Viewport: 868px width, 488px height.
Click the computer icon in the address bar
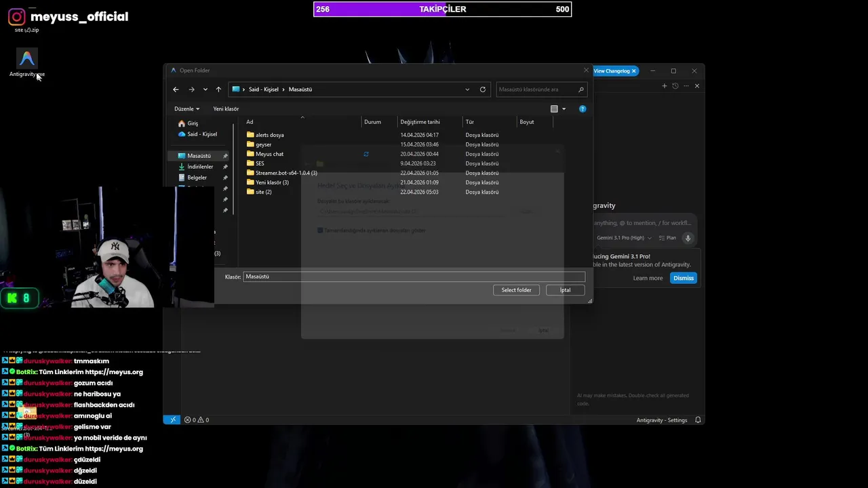pos(236,89)
